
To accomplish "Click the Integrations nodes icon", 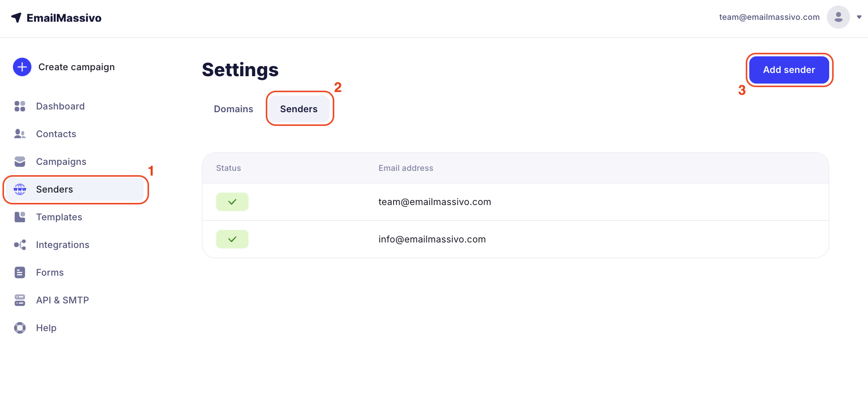I will click(20, 245).
